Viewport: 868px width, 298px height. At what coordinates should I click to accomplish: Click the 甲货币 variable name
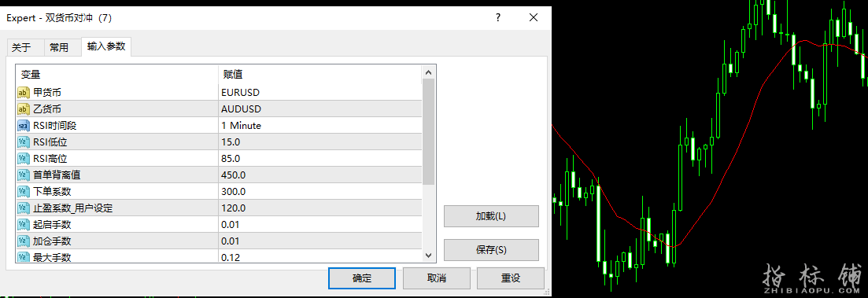[47, 92]
